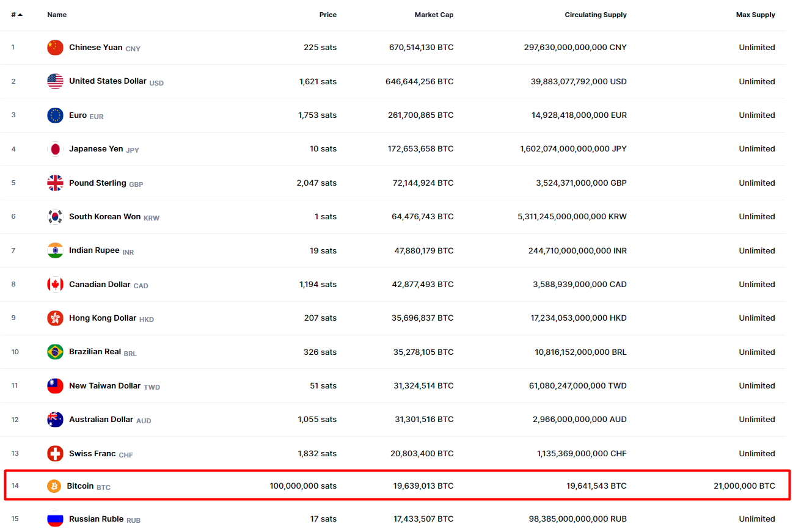Viewport: 804px width, 532px height.
Task: Click the Indian Rupee flag icon
Action: pyautogui.click(x=55, y=250)
